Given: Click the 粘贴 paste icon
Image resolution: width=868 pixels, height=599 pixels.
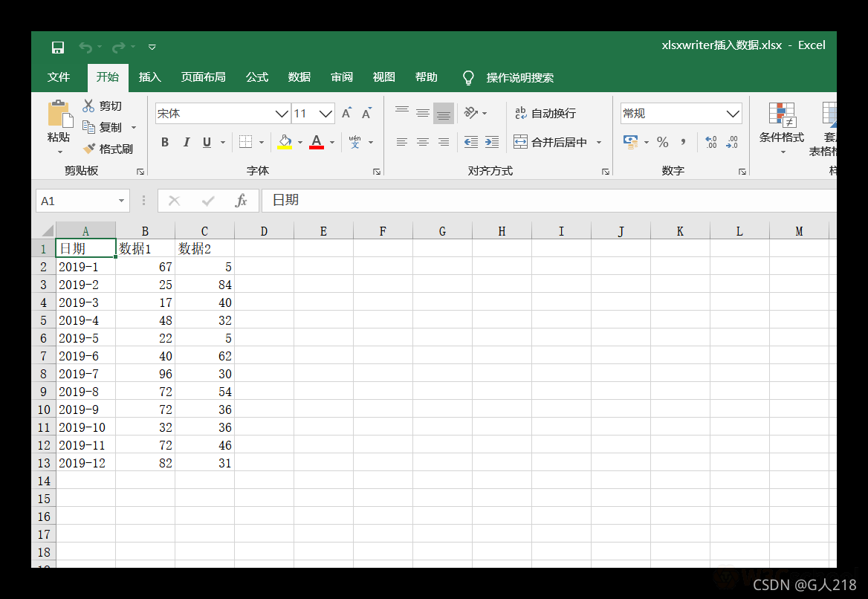Looking at the screenshot, I should click(59, 114).
